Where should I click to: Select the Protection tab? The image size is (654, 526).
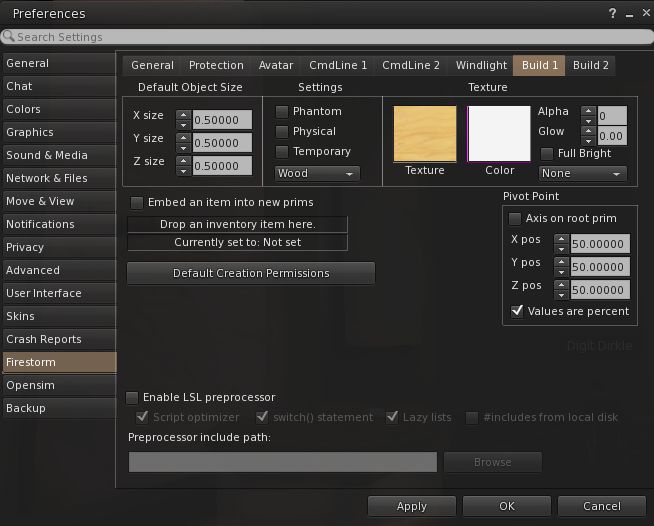(x=216, y=65)
